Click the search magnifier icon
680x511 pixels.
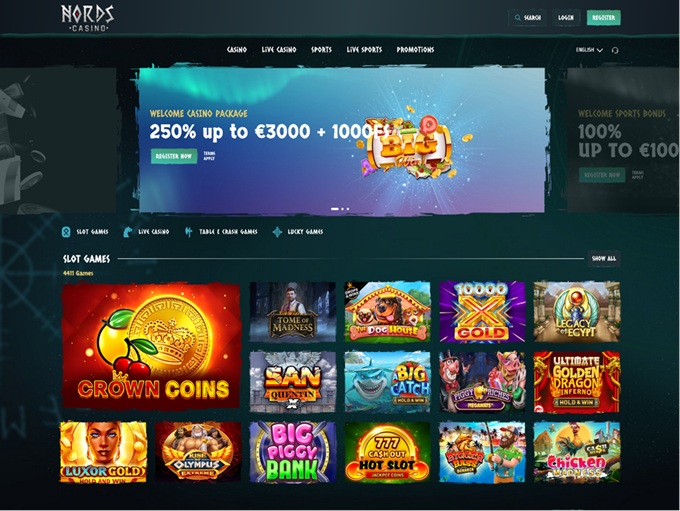(x=517, y=18)
